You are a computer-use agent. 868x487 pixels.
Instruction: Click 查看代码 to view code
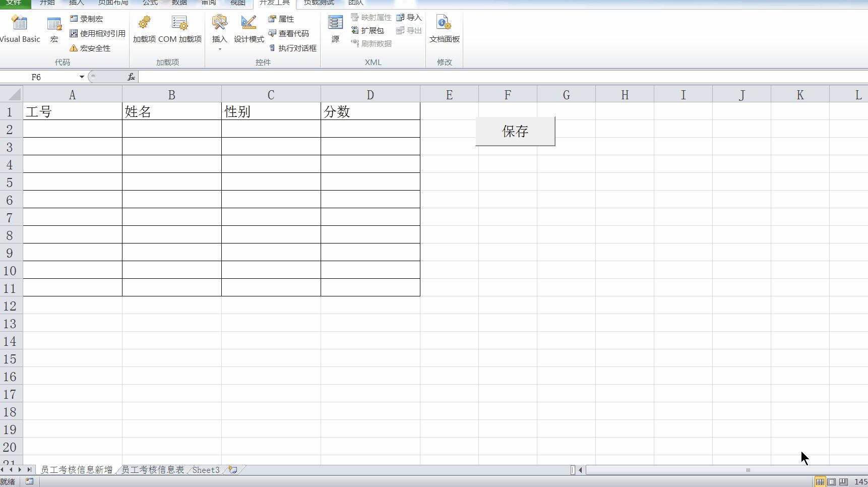click(290, 33)
